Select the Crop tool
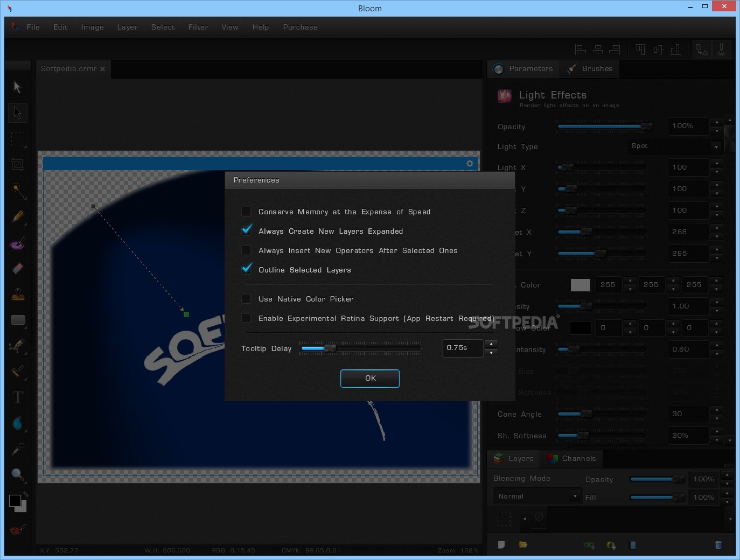Viewport: 740px width, 560px height. (x=18, y=165)
